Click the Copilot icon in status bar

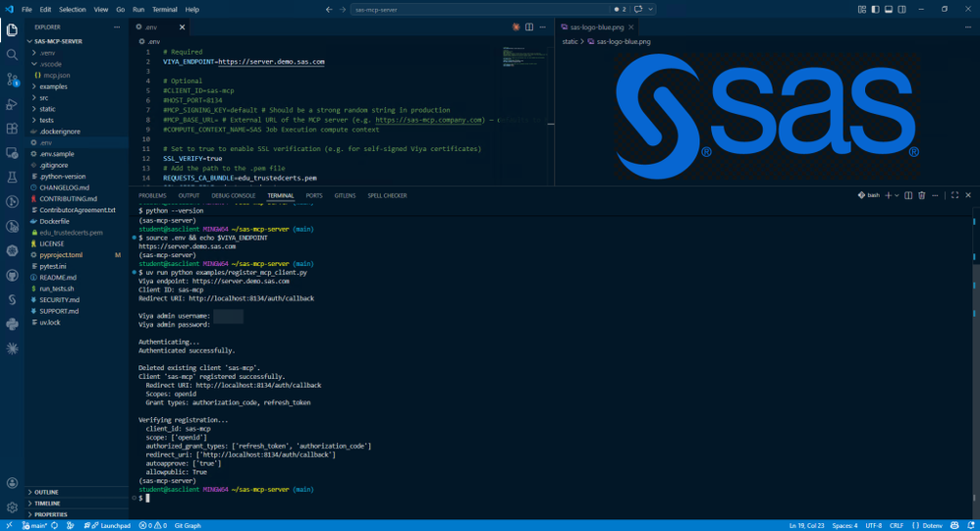click(x=954, y=525)
